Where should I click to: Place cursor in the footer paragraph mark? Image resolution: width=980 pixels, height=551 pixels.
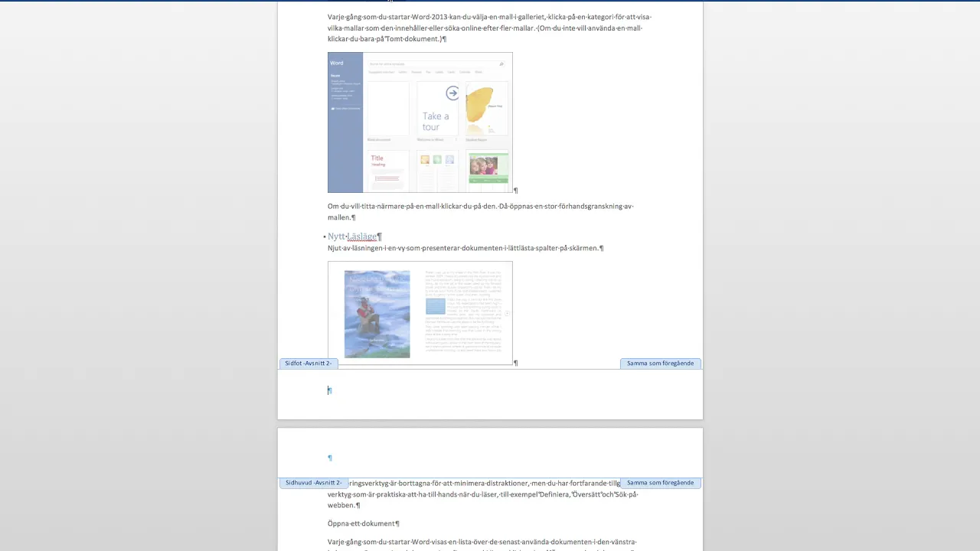329,390
